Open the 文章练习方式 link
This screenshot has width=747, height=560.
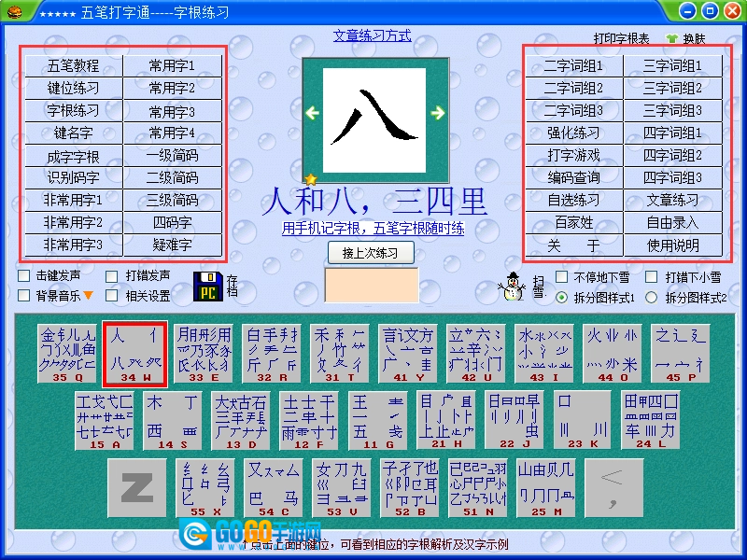click(371, 33)
